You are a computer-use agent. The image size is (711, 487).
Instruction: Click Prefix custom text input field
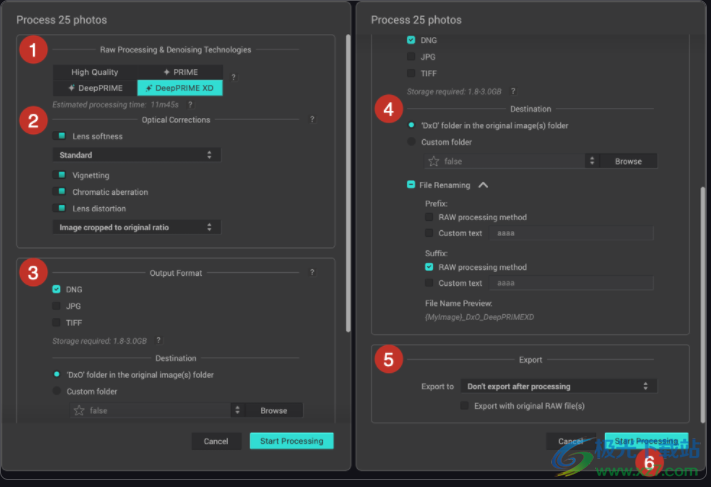pos(571,233)
